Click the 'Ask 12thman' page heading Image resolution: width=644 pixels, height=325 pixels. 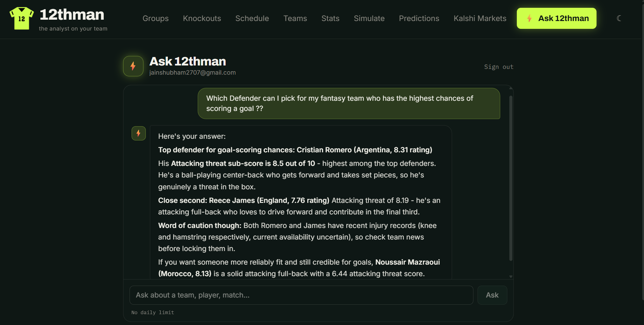coord(188,61)
